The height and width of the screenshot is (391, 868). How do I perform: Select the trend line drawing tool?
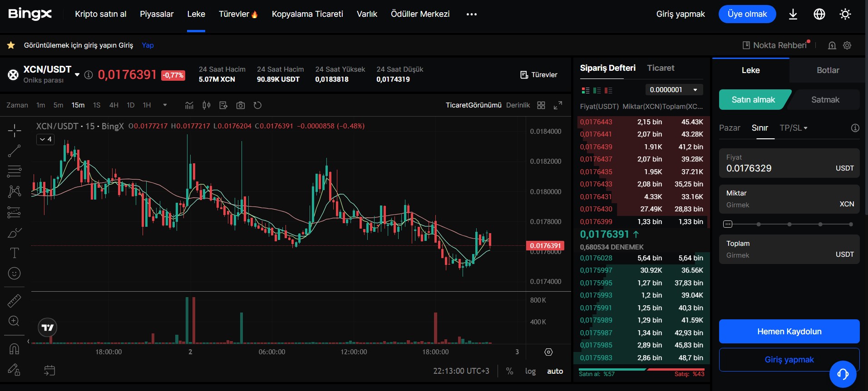click(15, 151)
